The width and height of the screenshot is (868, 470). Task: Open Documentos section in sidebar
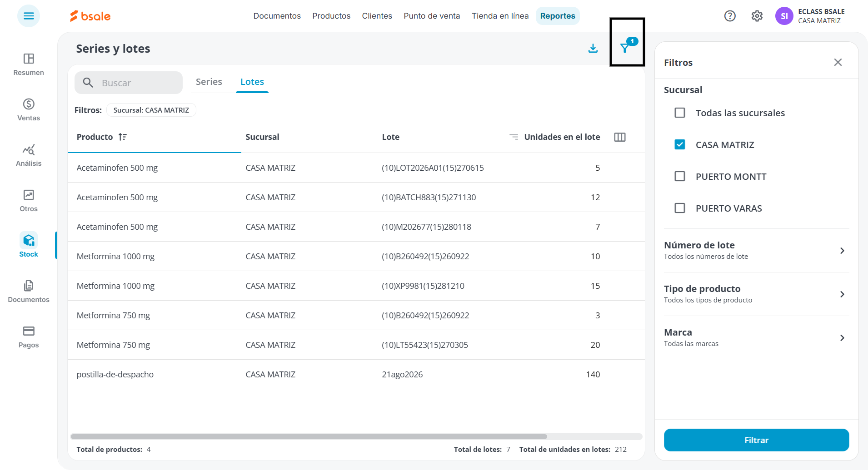pyautogui.click(x=29, y=292)
